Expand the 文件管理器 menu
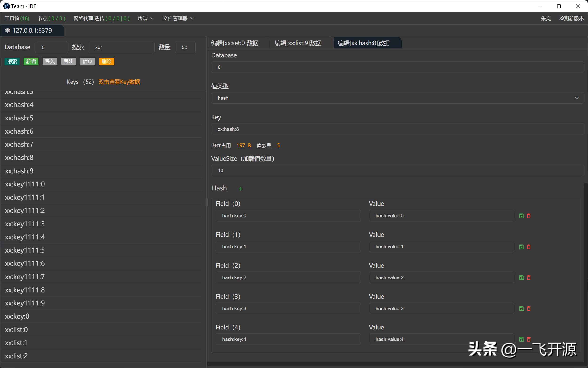Image resolution: width=588 pixels, height=368 pixels. pyautogui.click(x=178, y=19)
